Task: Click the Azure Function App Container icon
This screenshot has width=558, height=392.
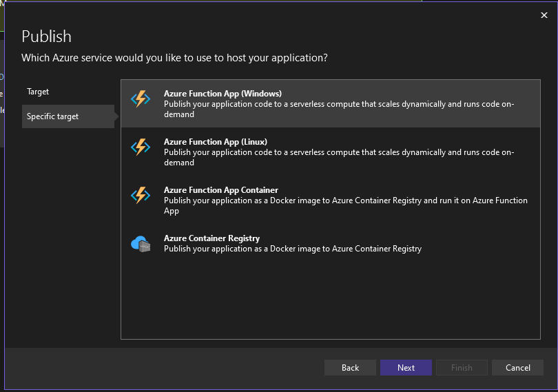Action: [x=141, y=195]
